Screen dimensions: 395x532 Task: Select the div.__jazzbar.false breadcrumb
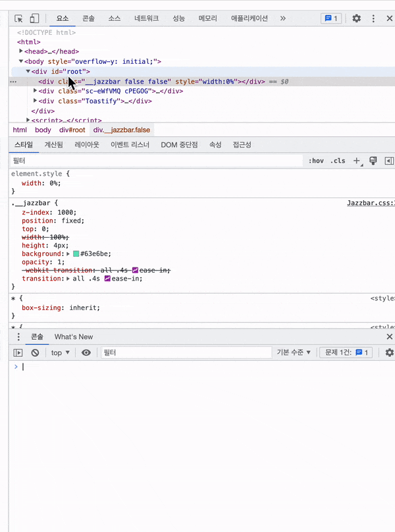coord(122,130)
